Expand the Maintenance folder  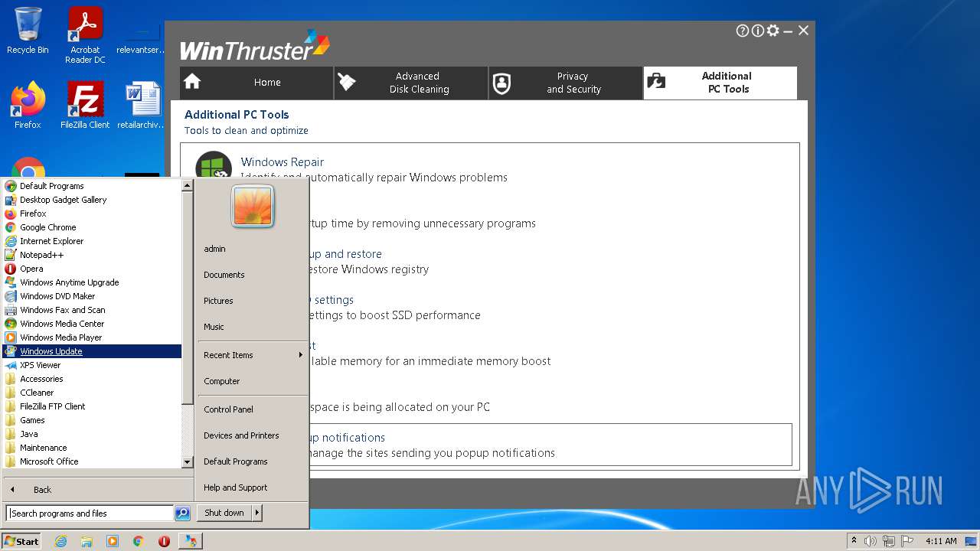[x=92, y=448]
